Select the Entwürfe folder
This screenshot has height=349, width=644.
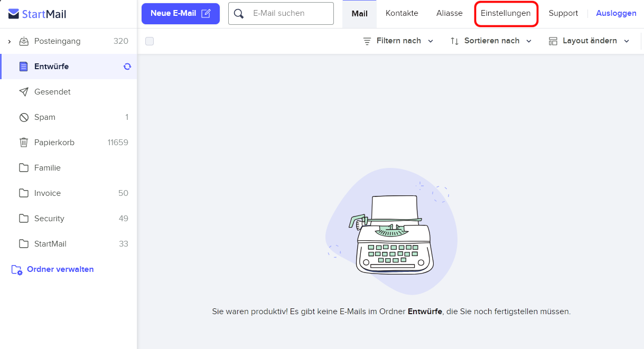point(69,67)
